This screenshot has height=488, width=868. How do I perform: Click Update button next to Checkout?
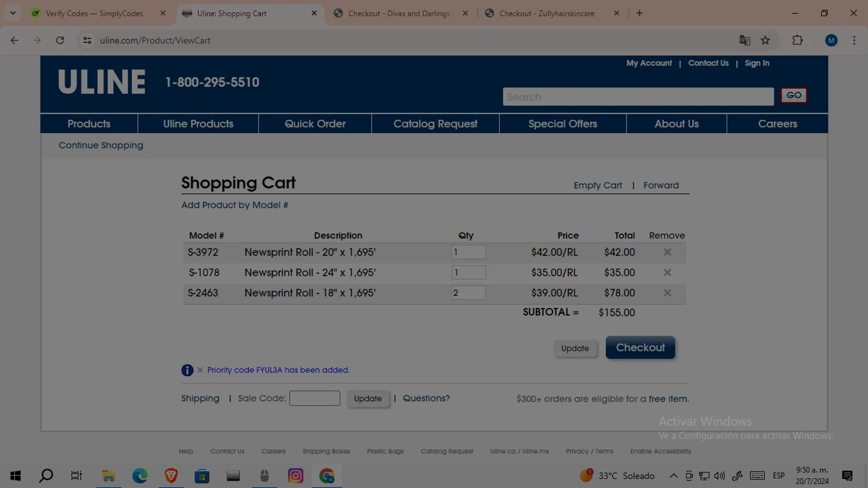point(575,348)
